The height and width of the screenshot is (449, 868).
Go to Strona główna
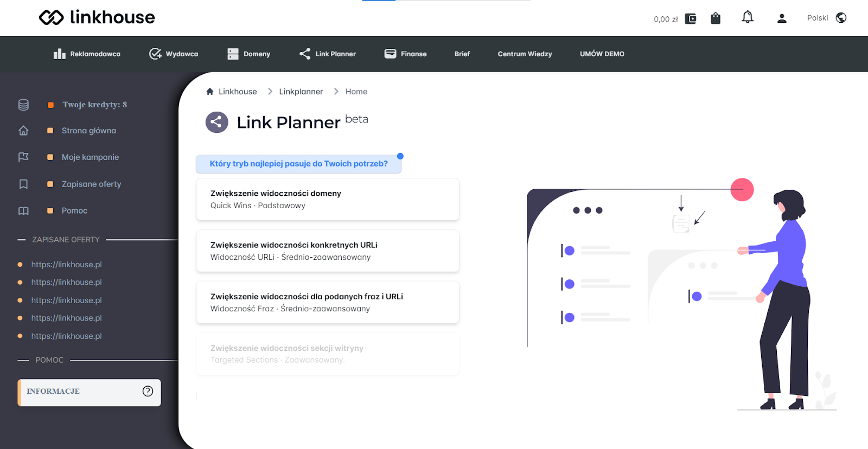(89, 131)
